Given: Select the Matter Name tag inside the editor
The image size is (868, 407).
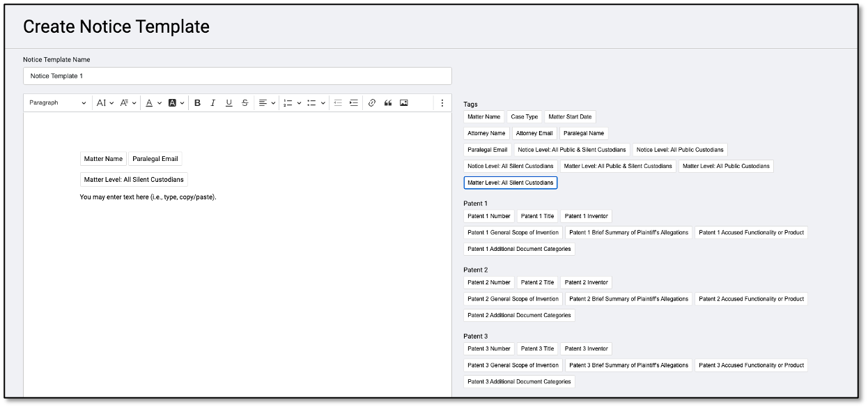Looking at the screenshot, I should 103,159.
